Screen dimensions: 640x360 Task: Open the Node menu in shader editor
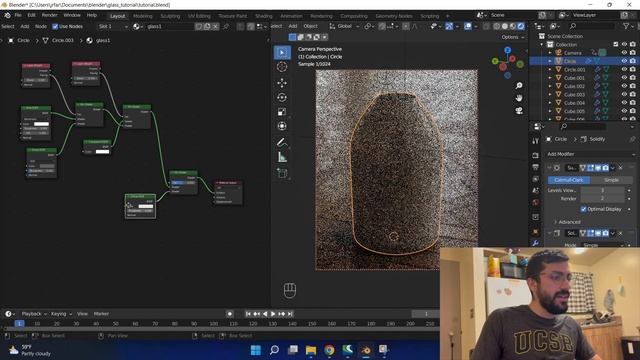coord(41,27)
